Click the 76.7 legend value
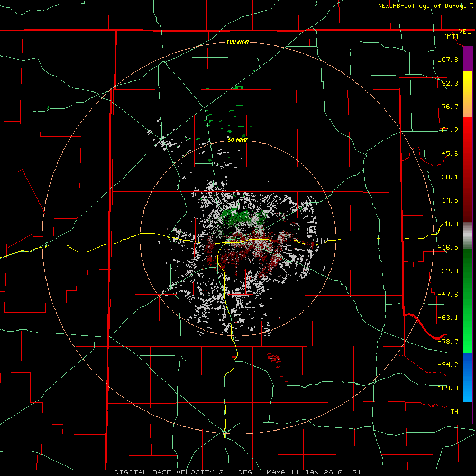 450,106
